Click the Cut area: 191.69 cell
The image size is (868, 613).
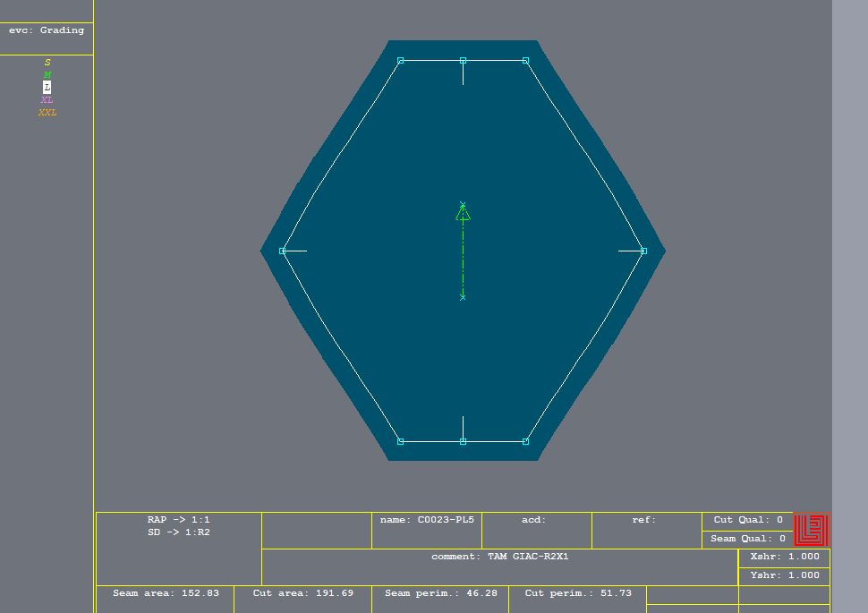click(302, 599)
